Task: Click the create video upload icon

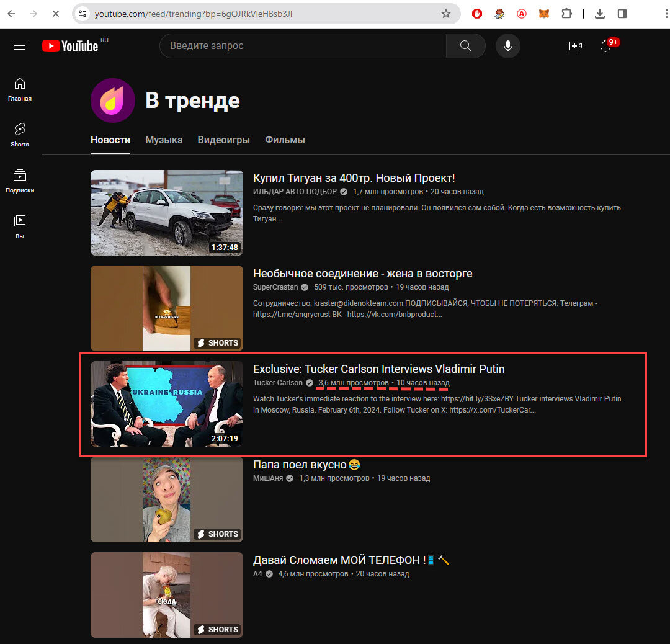Action: 575,45
